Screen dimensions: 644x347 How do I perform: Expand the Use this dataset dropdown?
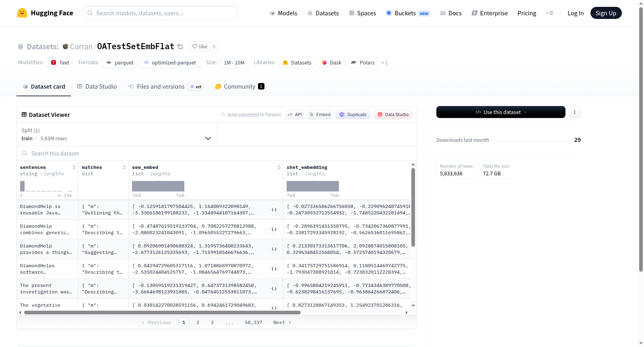[x=501, y=112]
